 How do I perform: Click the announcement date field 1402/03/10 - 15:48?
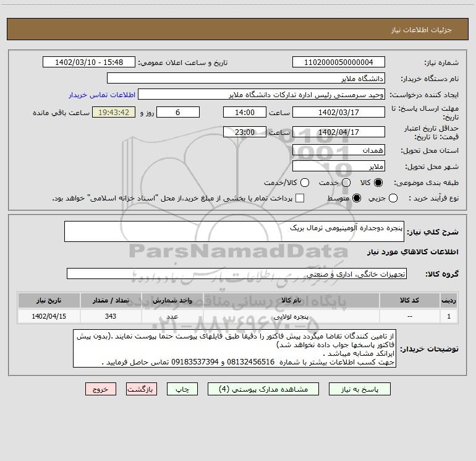(89, 62)
